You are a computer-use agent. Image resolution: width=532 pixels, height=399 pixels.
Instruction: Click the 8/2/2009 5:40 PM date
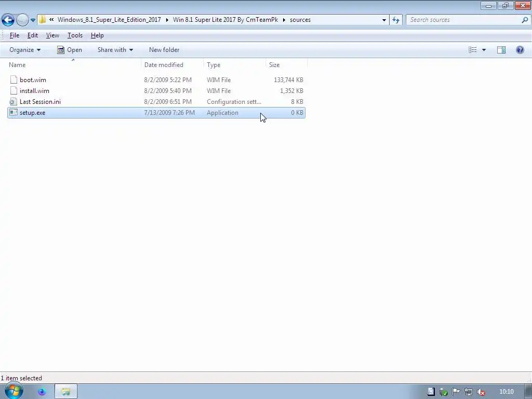coord(168,90)
